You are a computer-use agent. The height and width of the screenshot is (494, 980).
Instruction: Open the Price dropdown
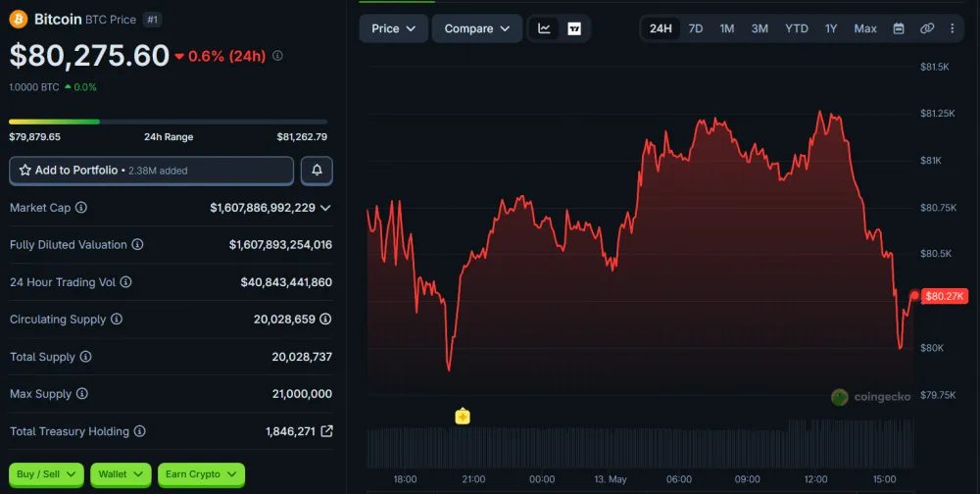pyautogui.click(x=393, y=28)
